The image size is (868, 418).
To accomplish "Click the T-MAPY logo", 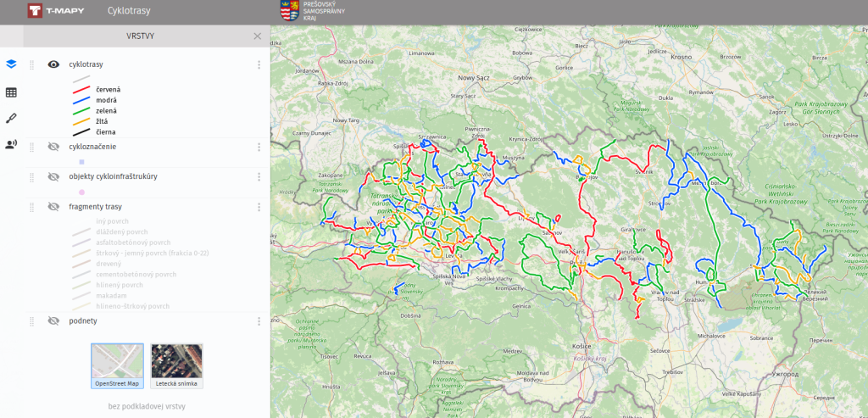I will [49, 11].
